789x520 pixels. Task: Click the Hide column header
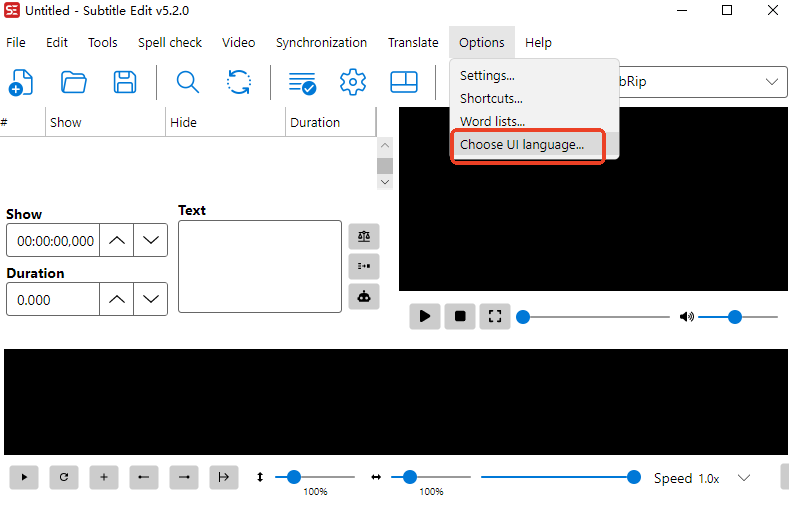225,122
